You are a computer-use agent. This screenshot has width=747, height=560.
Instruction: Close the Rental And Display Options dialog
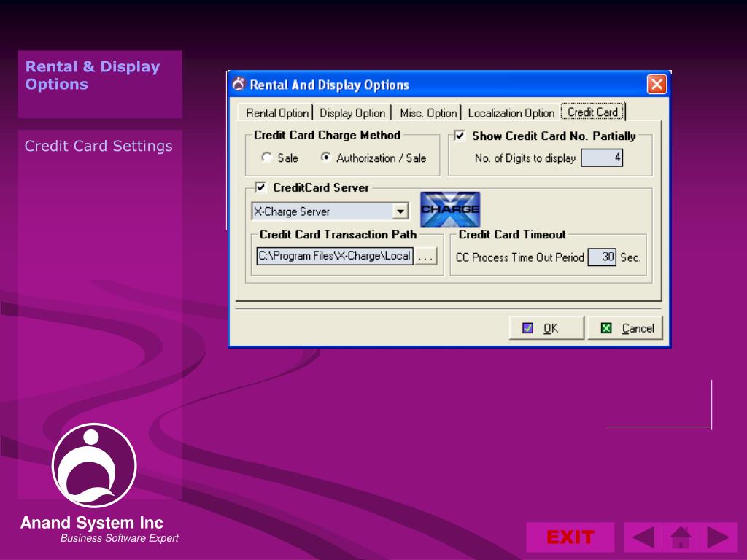tap(657, 85)
